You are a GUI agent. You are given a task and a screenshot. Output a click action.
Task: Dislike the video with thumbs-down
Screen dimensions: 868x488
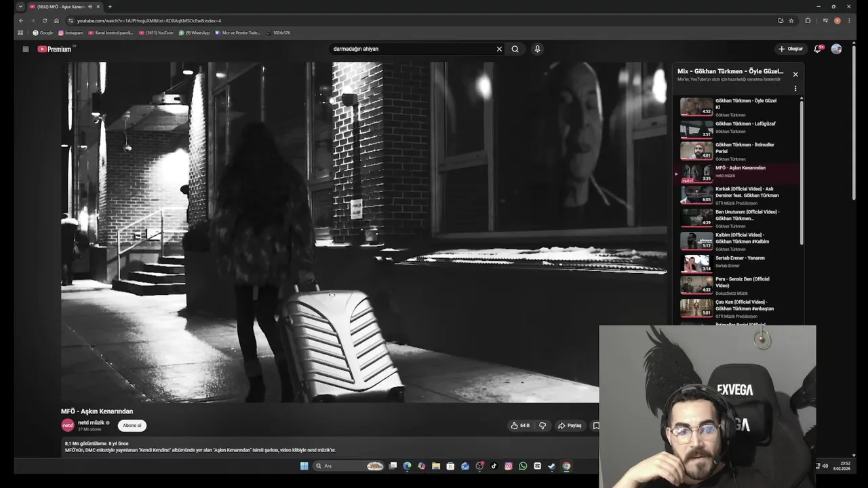tap(542, 426)
